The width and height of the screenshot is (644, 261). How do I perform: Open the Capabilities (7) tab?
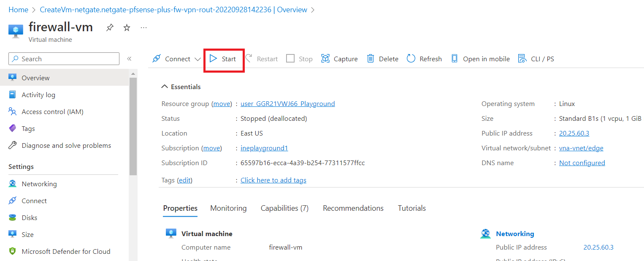pos(284,208)
